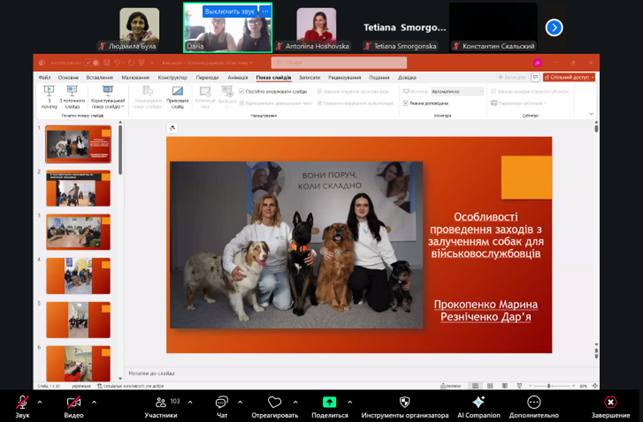Screen dimensions: 643x422
Task: Open the Участники participants panel
Action: pyautogui.click(x=159, y=402)
